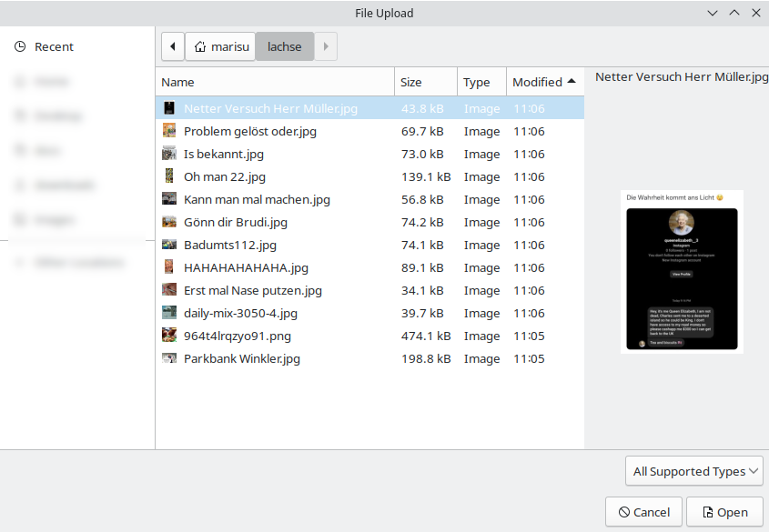Click the Open button
The width and height of the screenshot is (769, 532).
[x=724, y=512]
